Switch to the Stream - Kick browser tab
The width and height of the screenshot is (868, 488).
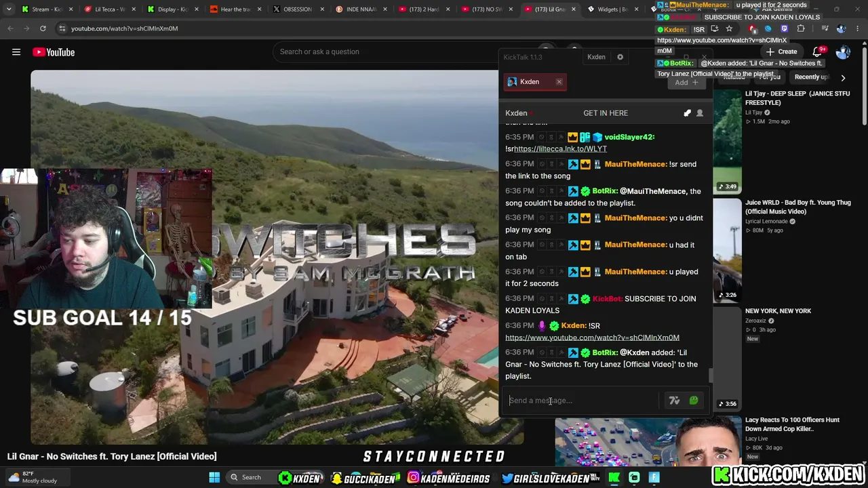click(x=47, y=9)
